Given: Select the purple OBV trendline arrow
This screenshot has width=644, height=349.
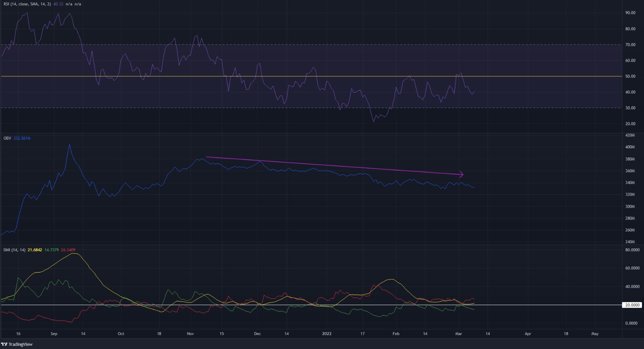Looking at the screenshot, I should (x=334, y=166).
